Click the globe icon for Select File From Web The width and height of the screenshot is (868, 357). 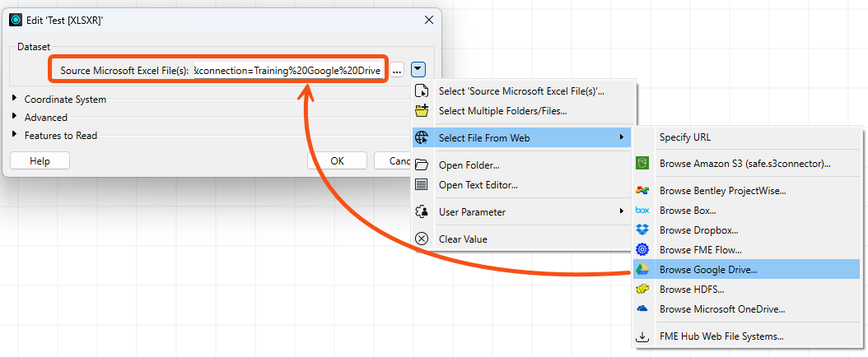(x=422, y=137)
